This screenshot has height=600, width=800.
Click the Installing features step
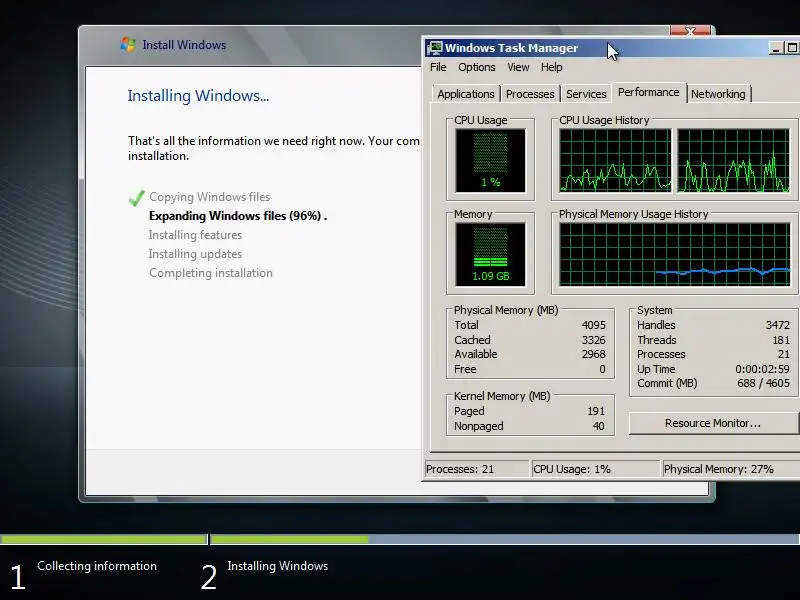pyautogui.click(x=195, y=235)
